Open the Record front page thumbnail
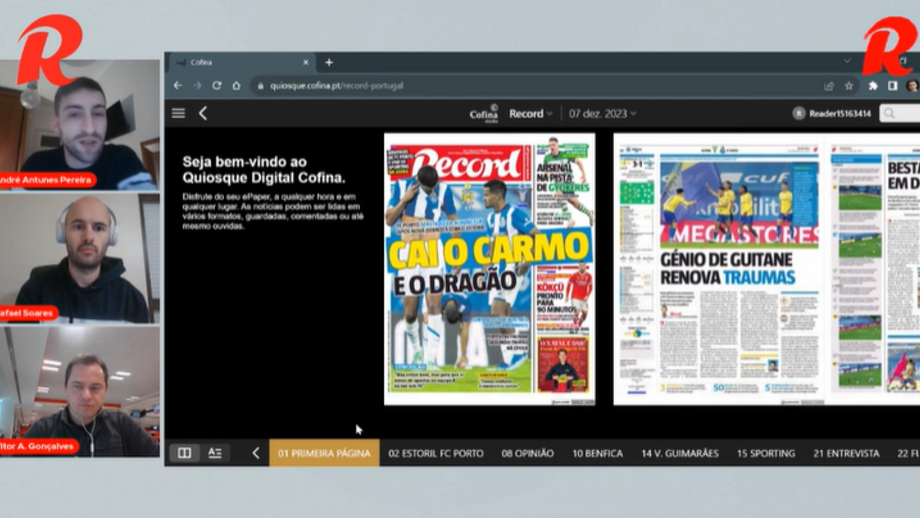Image resolution: width=920 pixels, height=518 pixels. [489, 268]
